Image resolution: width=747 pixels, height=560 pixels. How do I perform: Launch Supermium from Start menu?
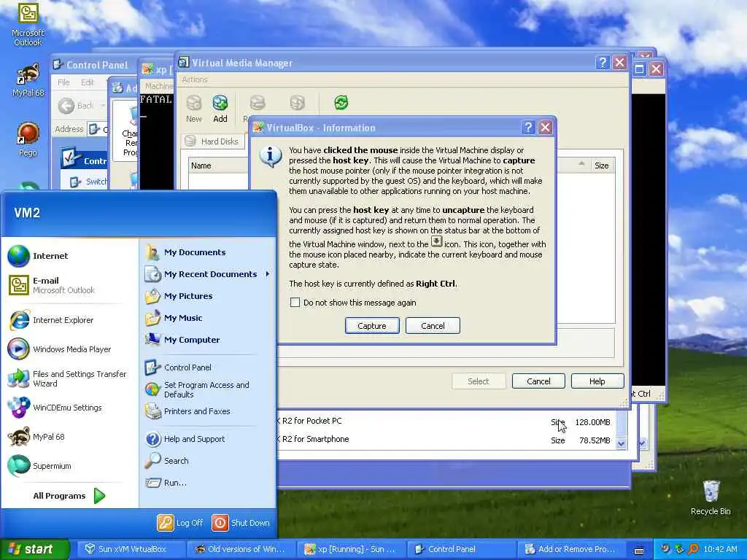69,466
